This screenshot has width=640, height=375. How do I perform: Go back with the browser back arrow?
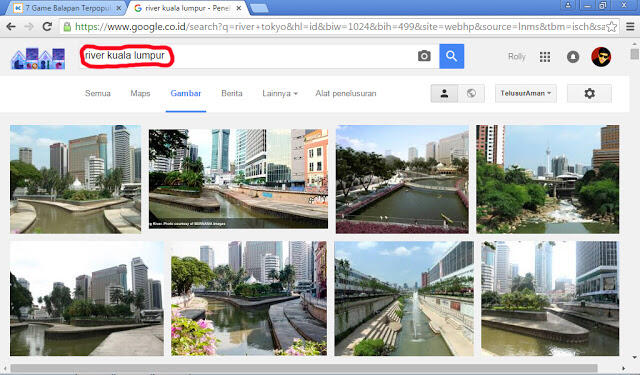coord(11,27)
